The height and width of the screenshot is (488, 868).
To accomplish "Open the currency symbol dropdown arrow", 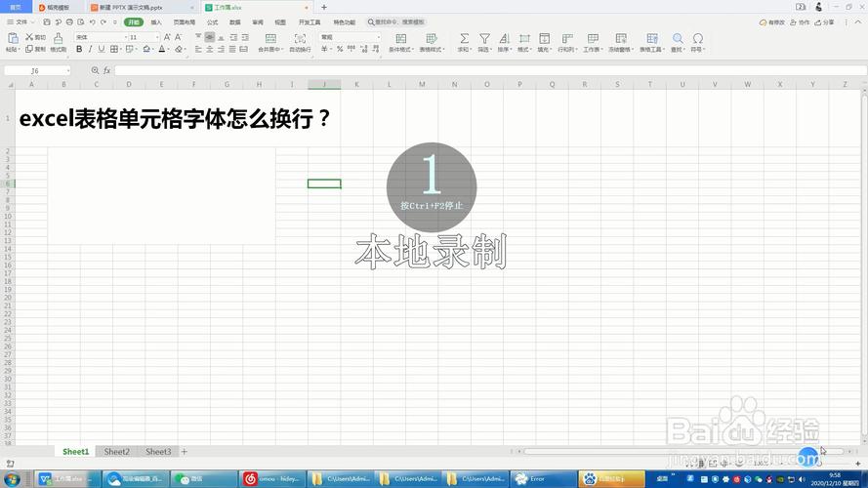I will 331,49.
